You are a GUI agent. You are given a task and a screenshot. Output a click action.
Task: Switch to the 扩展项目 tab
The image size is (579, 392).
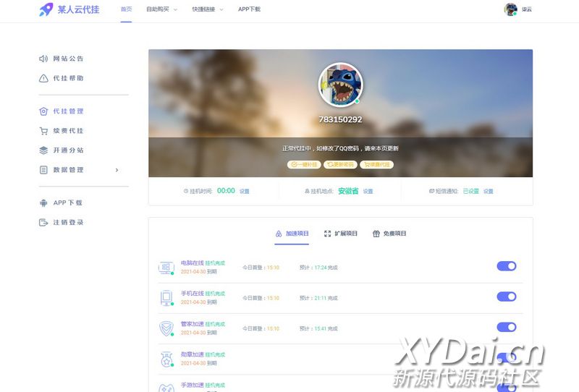pos(340,234)
